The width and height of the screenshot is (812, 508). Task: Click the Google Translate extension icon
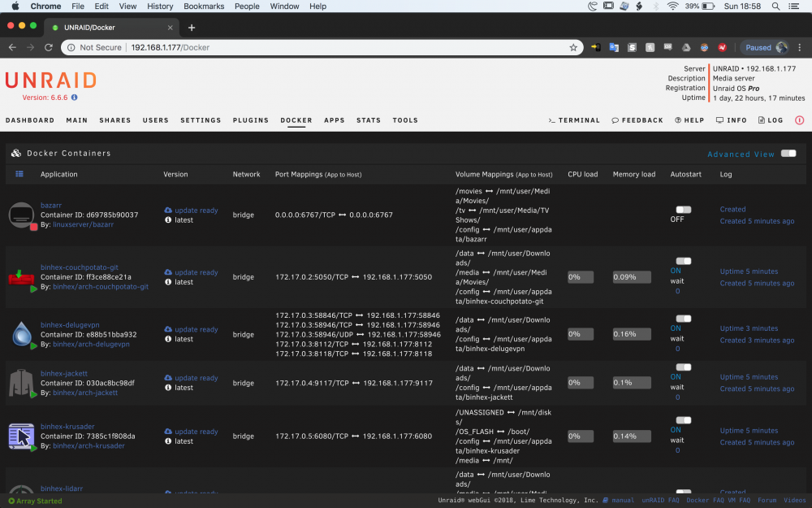(614, 48)
